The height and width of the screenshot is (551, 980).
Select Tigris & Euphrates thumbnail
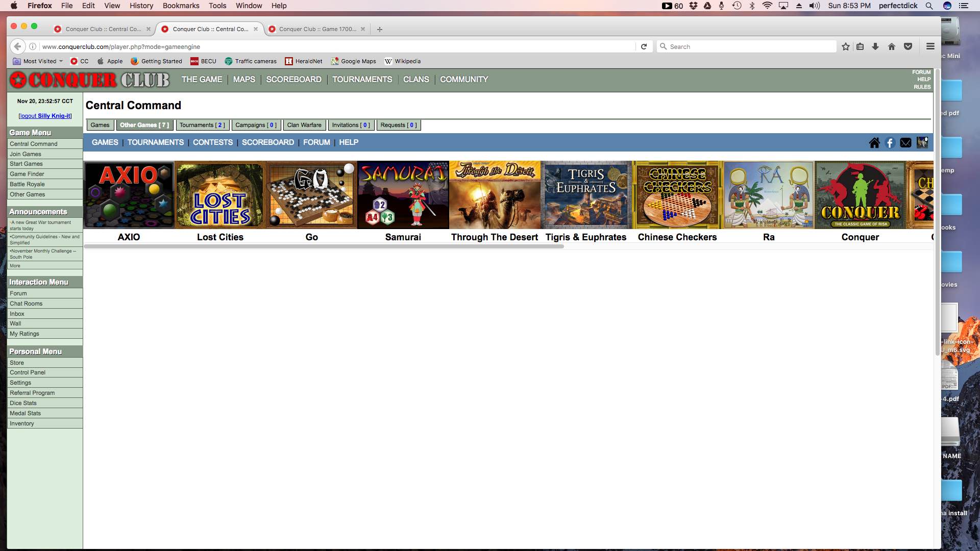tap(586, 195)
